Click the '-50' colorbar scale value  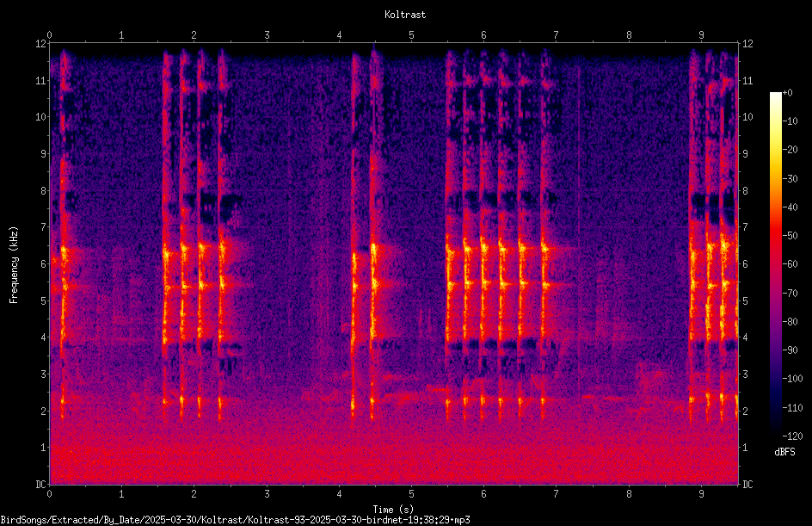pos(790,236)
